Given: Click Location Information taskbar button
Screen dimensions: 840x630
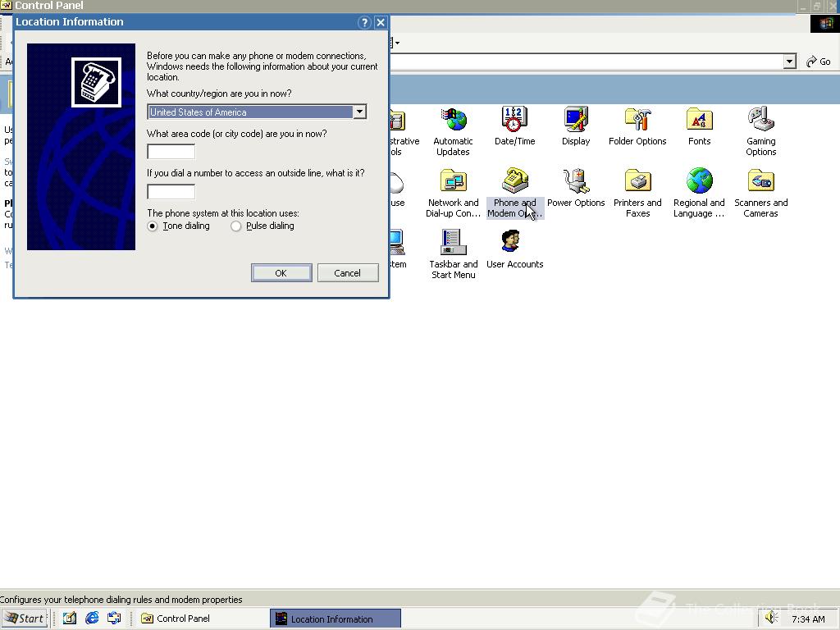Looking at the screenshot, I should 336,619.
